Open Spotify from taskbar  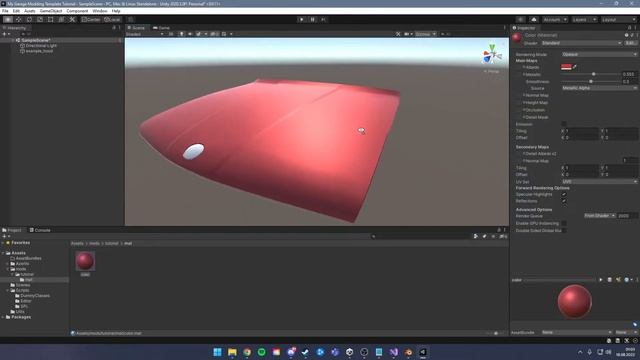tap(262, 352)
